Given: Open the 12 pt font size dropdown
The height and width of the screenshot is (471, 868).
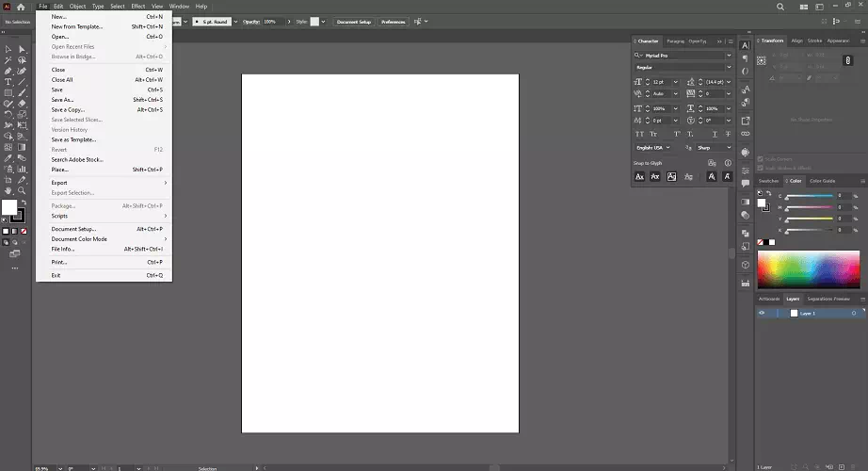Looking at the screenshot, I should (675, 82).
